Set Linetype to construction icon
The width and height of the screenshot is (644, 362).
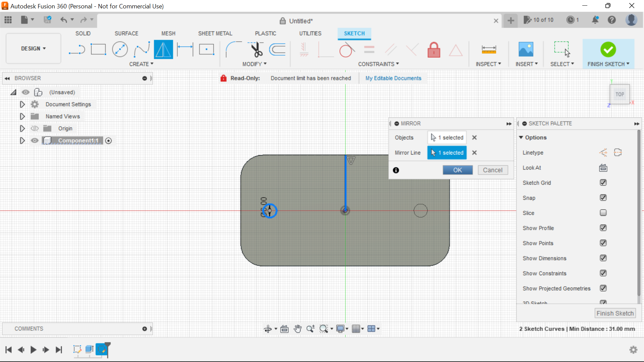pos(603,153)
